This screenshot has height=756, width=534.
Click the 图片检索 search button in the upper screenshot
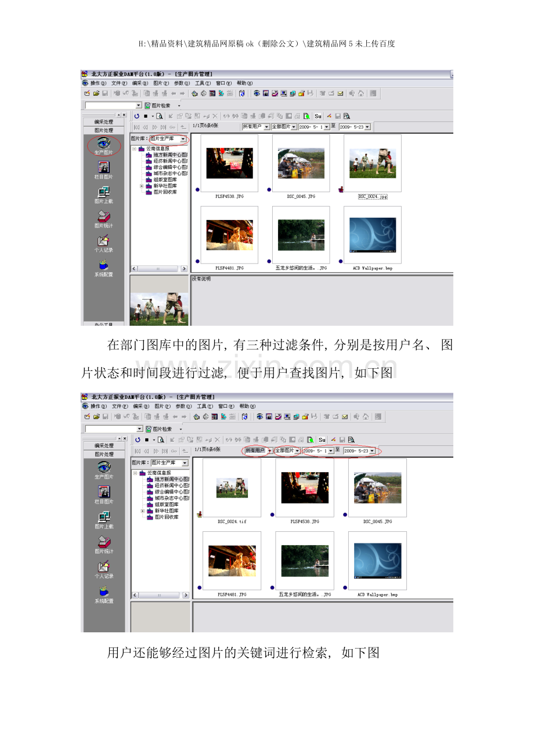click(x=158, y=105)
